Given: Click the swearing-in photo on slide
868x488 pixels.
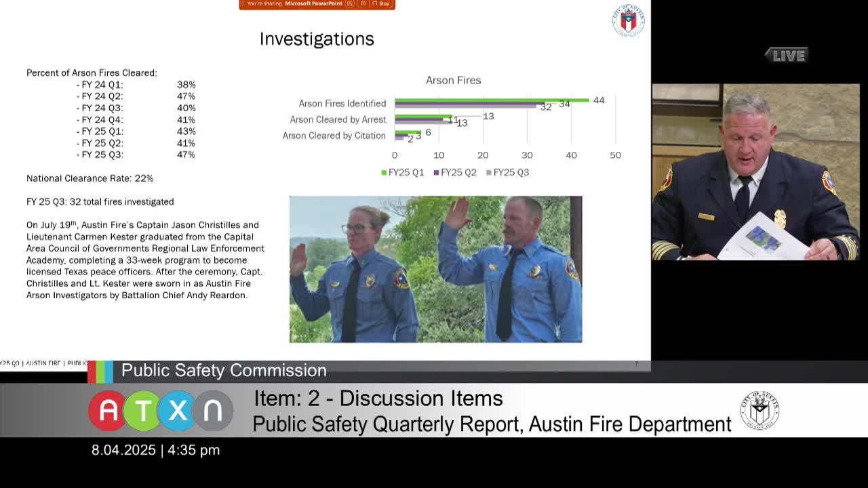Looking at the screenshot, I should (x=435, y=269).
